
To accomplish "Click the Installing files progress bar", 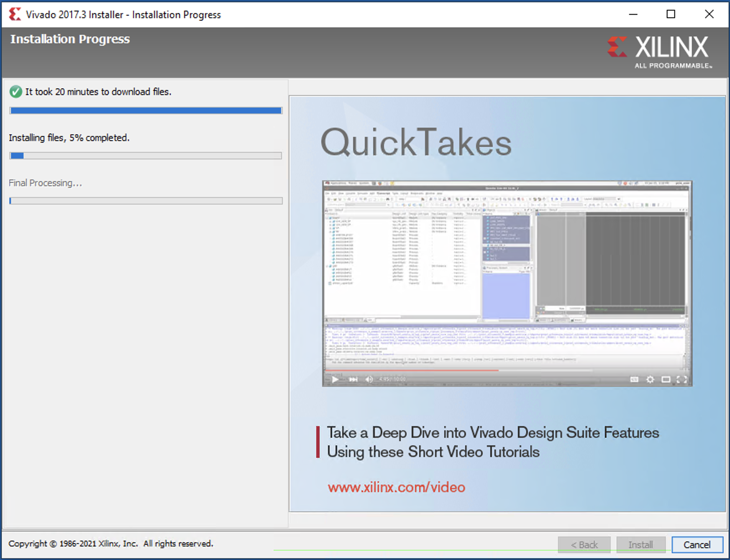I will pos(146,156).
